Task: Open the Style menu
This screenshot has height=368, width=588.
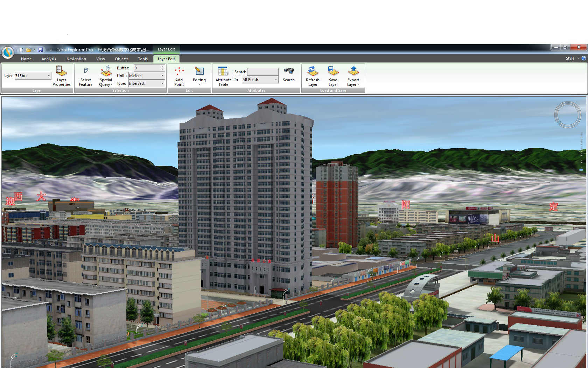Action: pyautogui.click(x=572, y=58)
